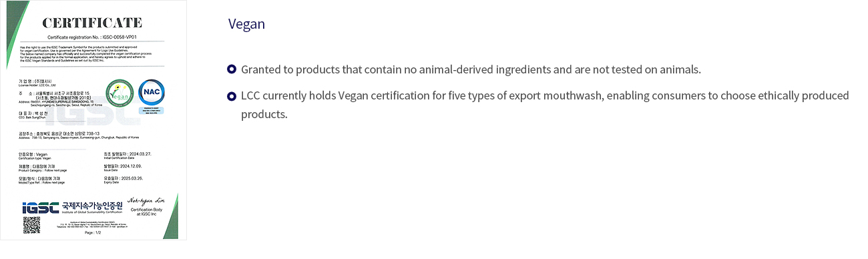Screen dimensions: 868x259
Task: Click the QR code on the certificate
Action: coord(32,226)
